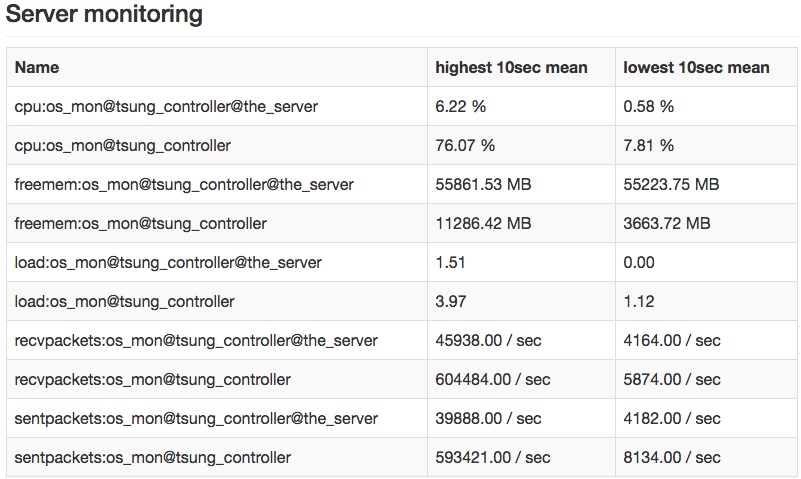
Task: Select sentpackets:os_mon@tsung_controller@the_server row name
Action: tap(196, 419)
